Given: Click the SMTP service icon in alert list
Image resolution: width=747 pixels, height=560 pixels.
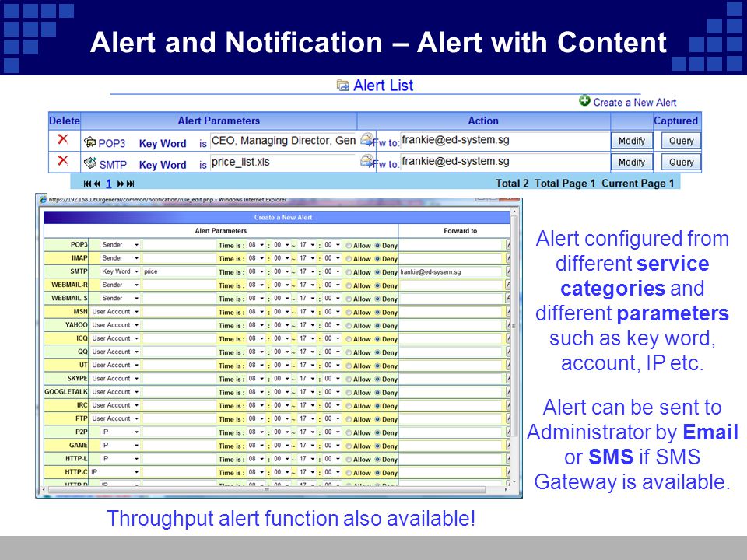Looking at the screenshot, I should pos(90,163).
